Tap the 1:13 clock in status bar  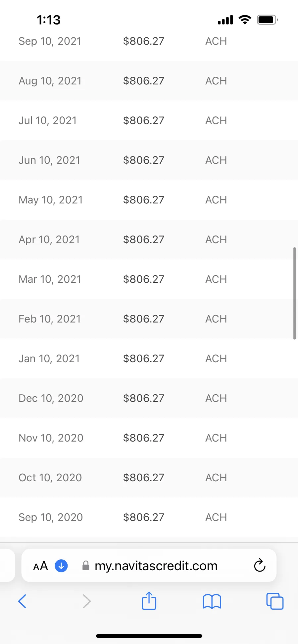pyautogui.click(x=49, y=20)
